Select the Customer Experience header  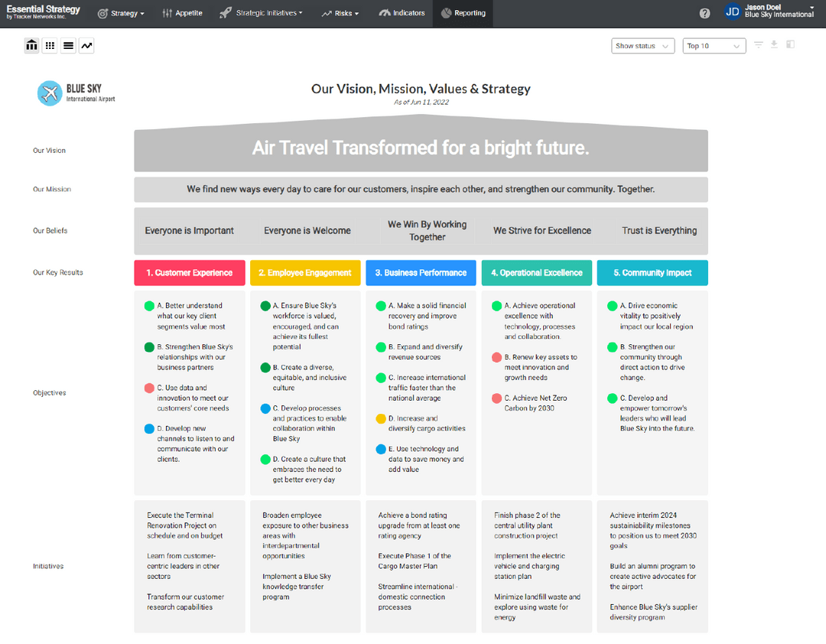tap(189, 272)
